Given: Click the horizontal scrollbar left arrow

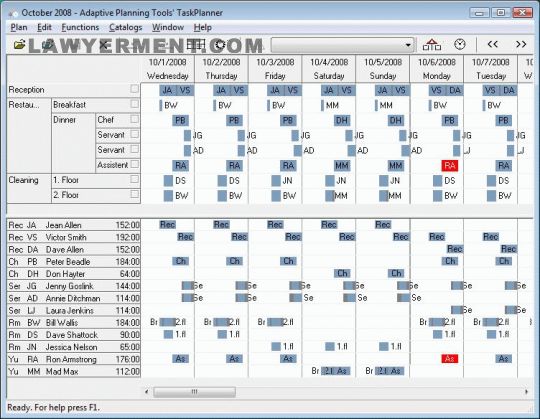Looking at the screenshot, I should pyautogui.click(x=147, y=391).
